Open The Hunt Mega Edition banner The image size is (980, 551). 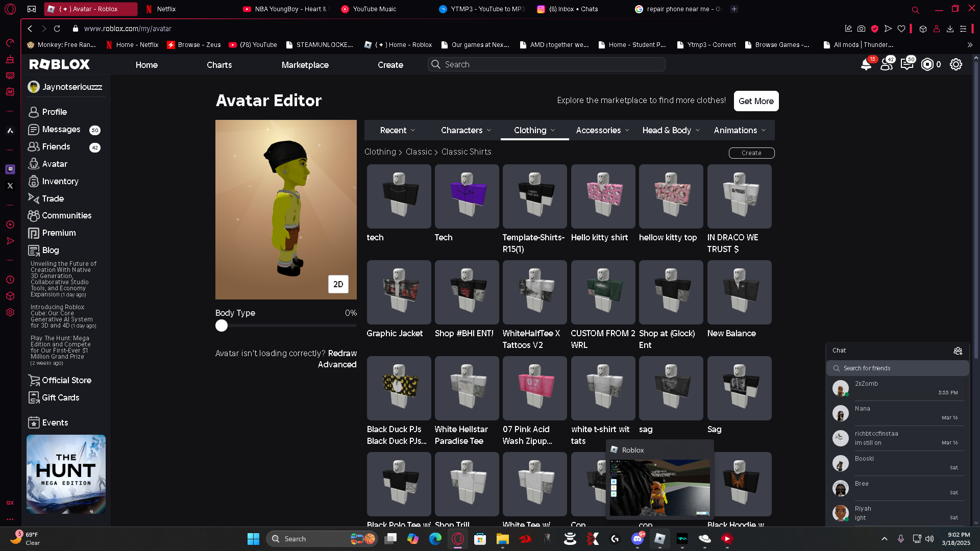66,474
